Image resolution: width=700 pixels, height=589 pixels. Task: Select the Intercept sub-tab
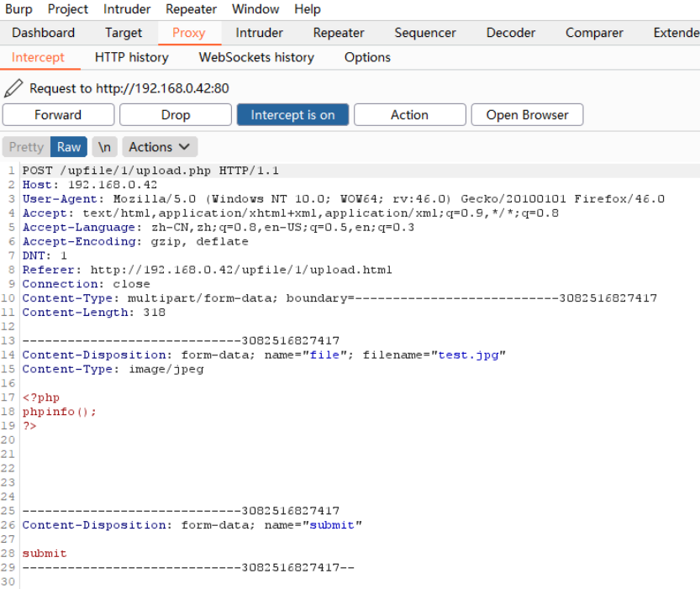[x=38, y=58]
